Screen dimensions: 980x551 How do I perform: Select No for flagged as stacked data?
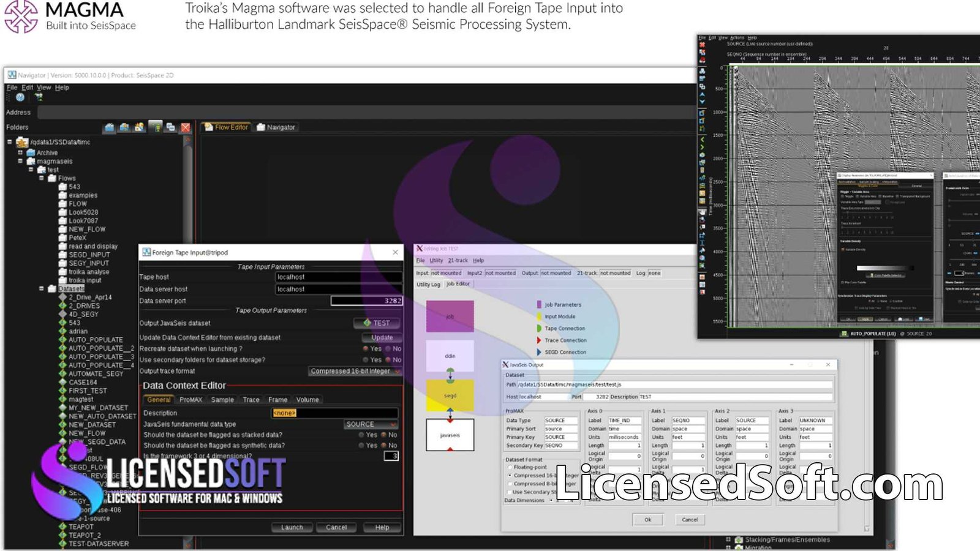click(x=383, y=435)
